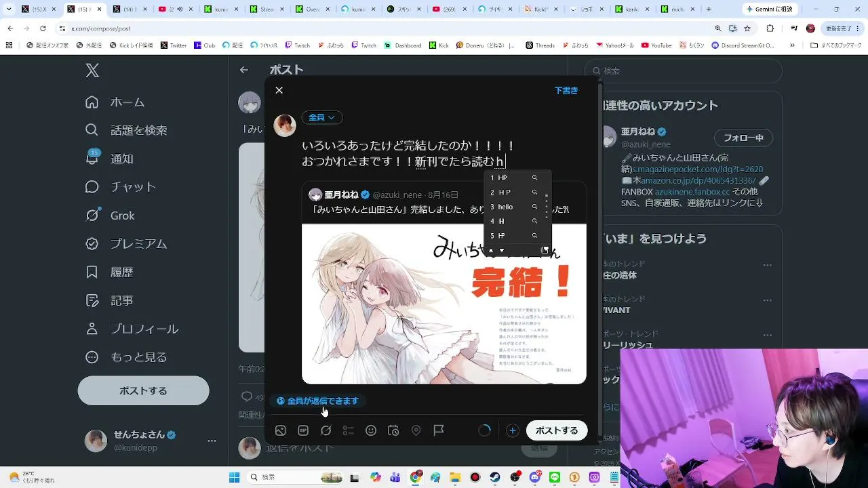The height and width of the screenshot is (488, 868).
Task: Open the emoji picker in composer
Action: click(x=371, y=430)
